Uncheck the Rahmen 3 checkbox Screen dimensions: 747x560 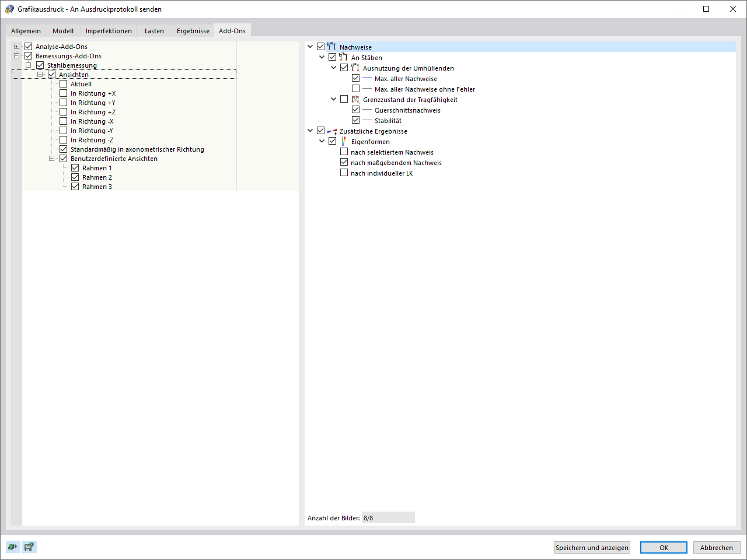(x=75, y=187)
